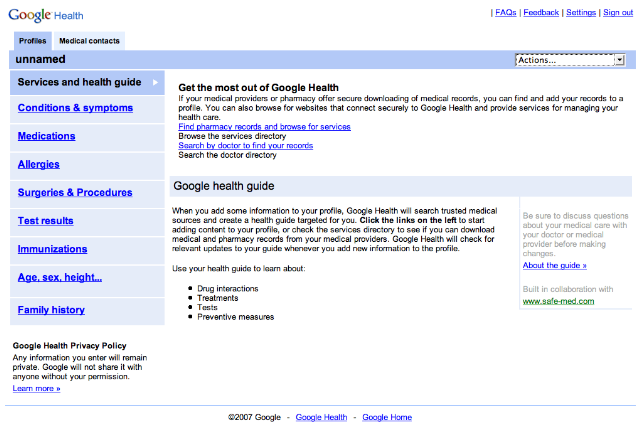The height and width of the screenshot is (423, 640).
Task: View Surgeries & Procedures
Action: 75,192
